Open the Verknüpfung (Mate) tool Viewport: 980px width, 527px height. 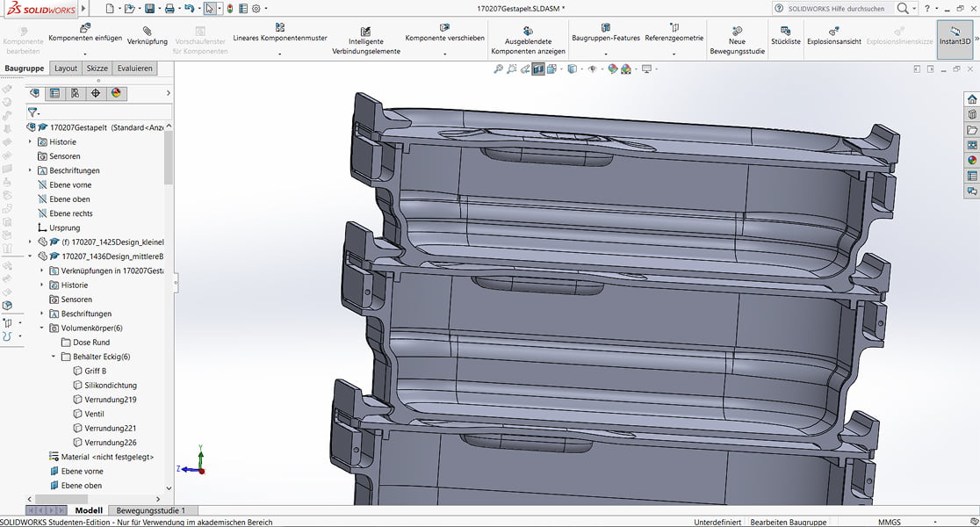[x=147, y=33]
